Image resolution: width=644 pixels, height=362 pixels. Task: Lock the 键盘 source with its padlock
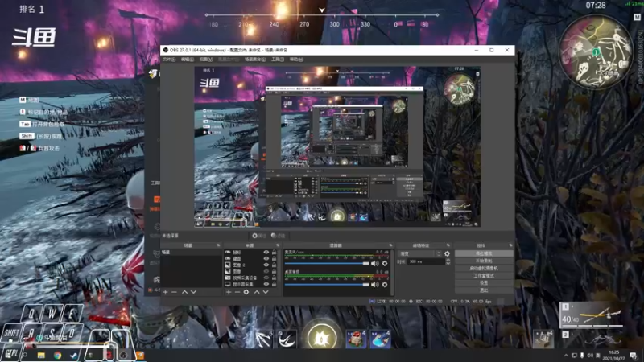click(x=274, y=258)
